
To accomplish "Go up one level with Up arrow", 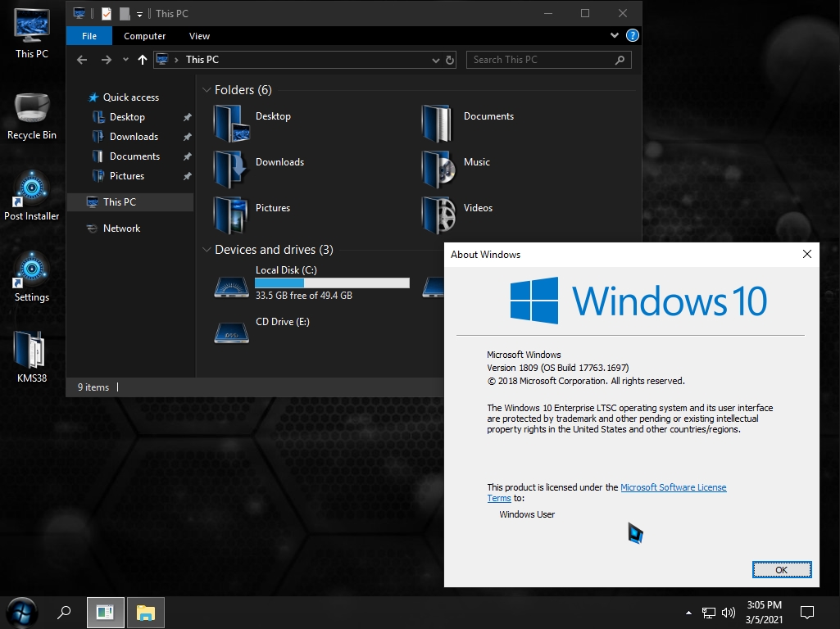I will [x=142, y=60].
